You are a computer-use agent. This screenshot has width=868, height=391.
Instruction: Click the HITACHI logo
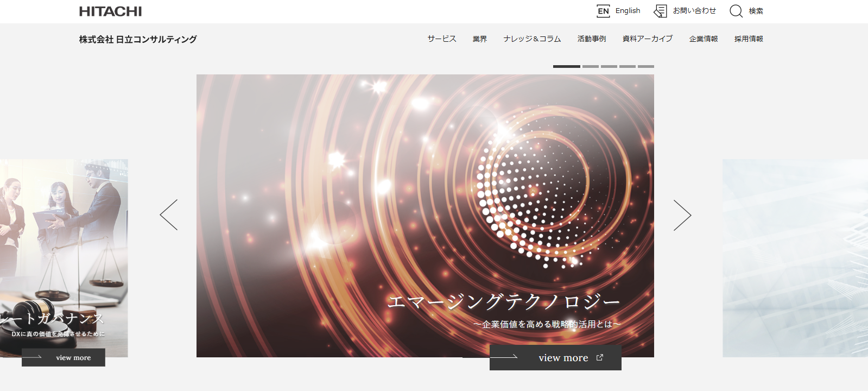click(x=110, y=11)
